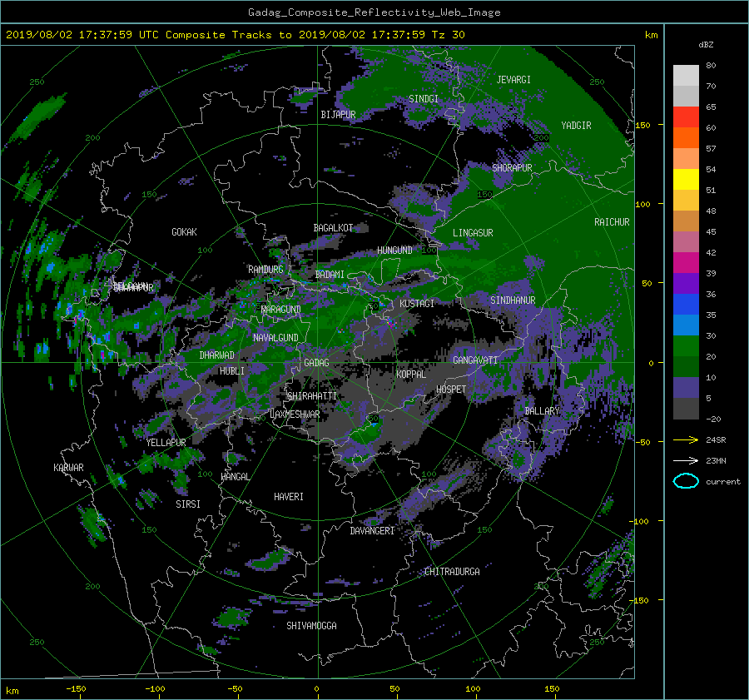Click the GANGAVATI city label
749x700 pixels.
[475, 360]
